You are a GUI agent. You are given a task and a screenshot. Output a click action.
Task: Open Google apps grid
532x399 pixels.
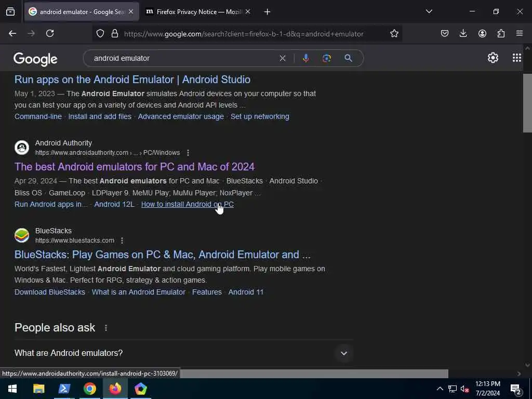(517, 58)
